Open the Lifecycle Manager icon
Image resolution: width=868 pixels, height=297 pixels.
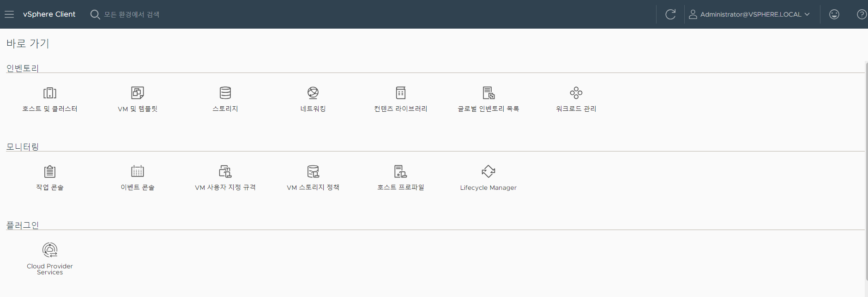tap(488, 171)
